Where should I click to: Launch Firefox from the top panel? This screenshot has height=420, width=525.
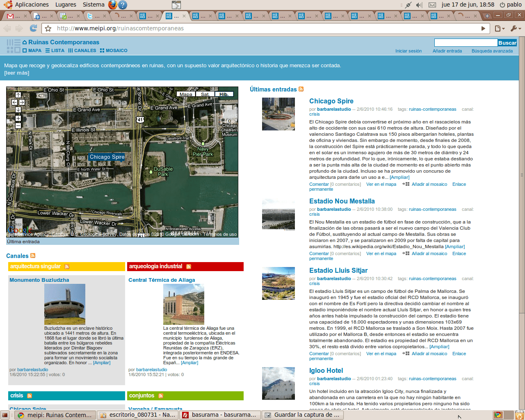click(x=112, y=5)
